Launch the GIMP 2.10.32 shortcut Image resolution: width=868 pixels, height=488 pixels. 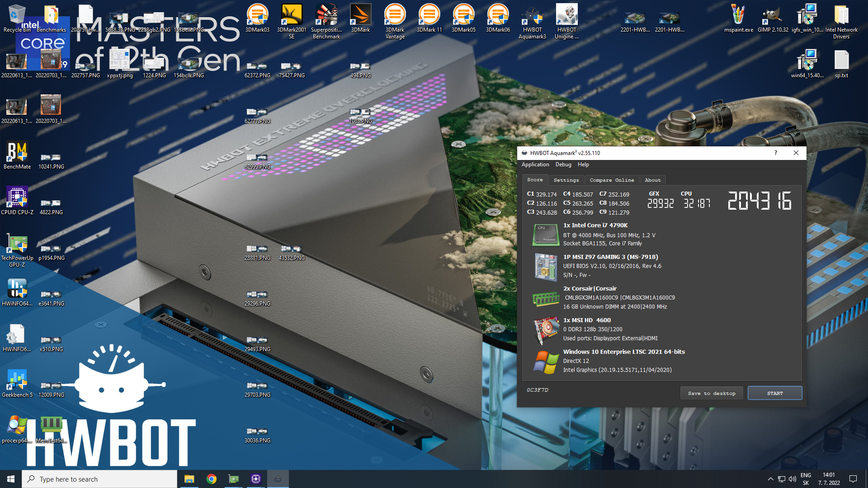point(773,19)
